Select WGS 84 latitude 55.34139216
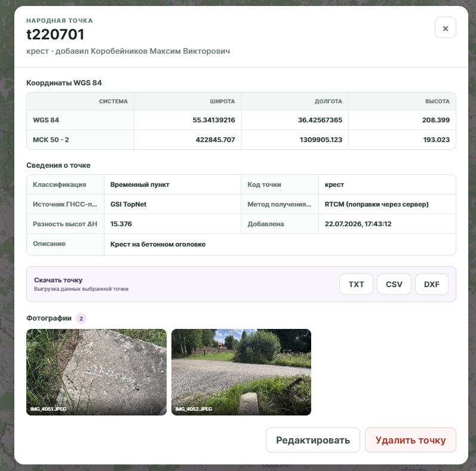This screenshot has width=476, height=471. [214, 120]
